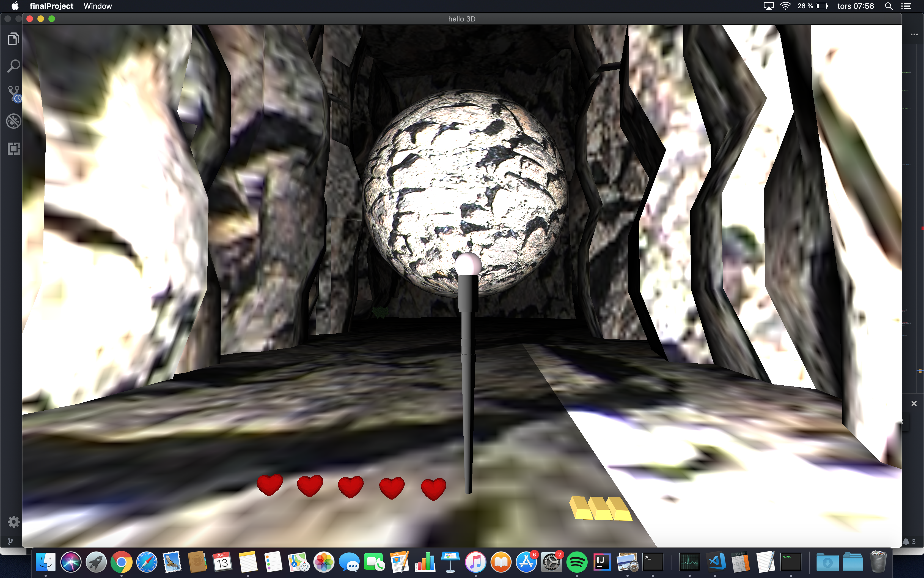Open FaceTime from the Dock
The width and height of the screenshot is (924, 578).
click(x=374, y=562)
